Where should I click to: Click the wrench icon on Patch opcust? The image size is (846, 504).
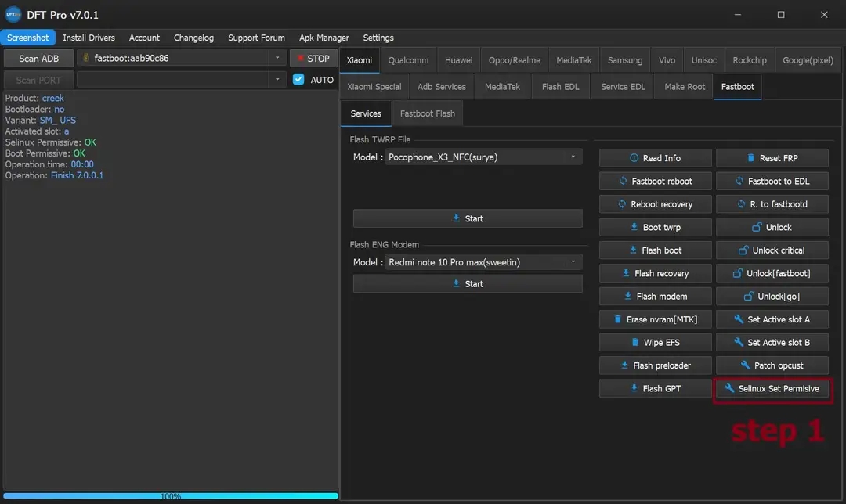click(x=745, y=365)
